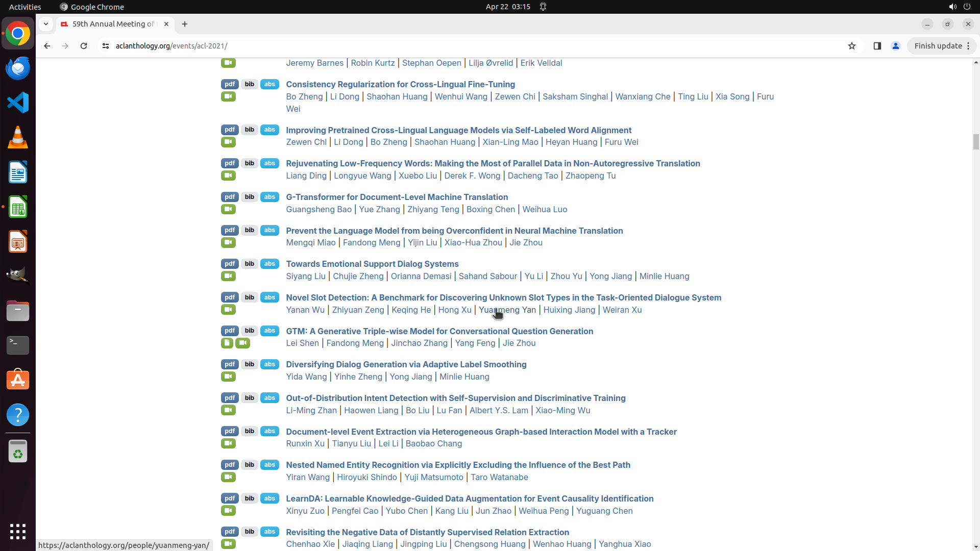Viewport: 980px width, 551px height.
Task: Open pdf for Prevent the Language Model paper
Action: tap(230, 230)
